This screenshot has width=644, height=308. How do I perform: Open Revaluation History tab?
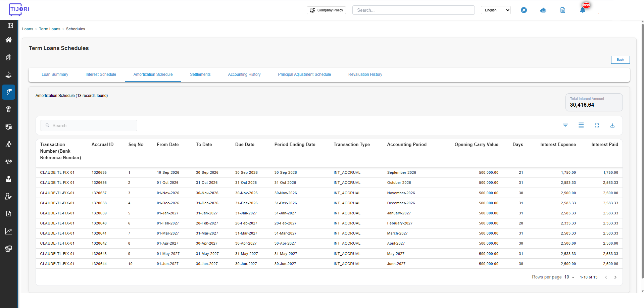pos(365,74)
